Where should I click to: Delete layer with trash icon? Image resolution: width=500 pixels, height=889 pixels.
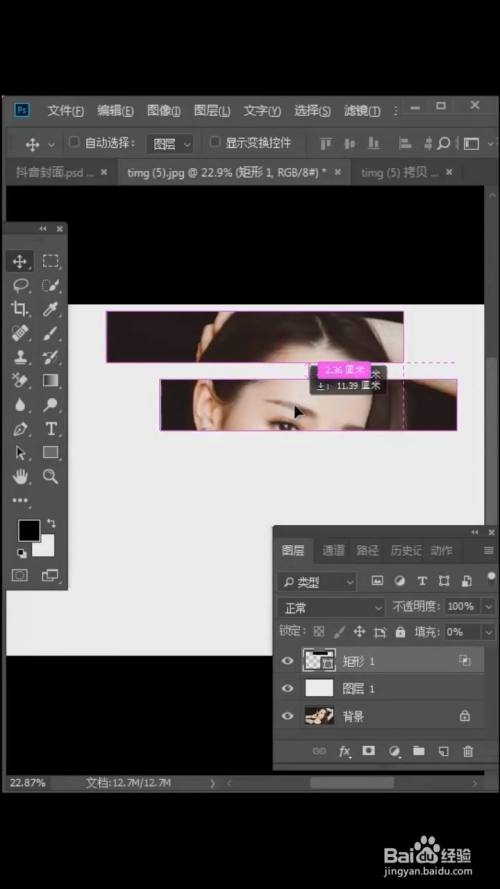point(468,751)
